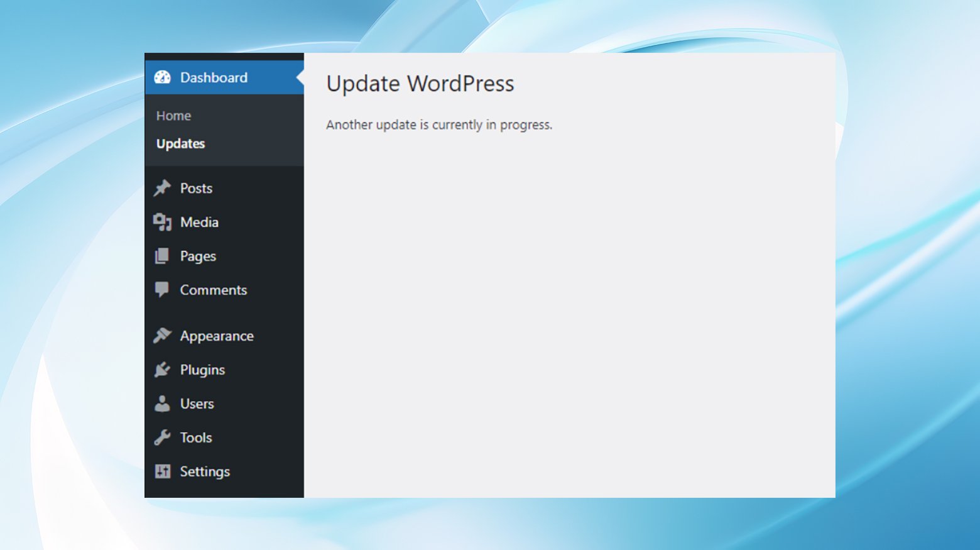Open the Home submenu link
The height and width of the screenshot is (550, 980).
tap(173, 116)
